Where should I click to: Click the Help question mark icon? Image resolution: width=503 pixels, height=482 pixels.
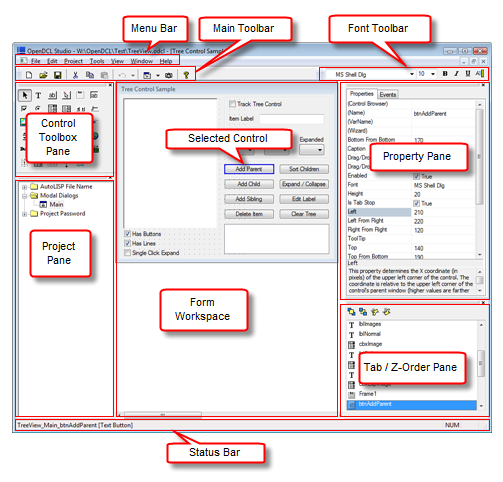186,75
